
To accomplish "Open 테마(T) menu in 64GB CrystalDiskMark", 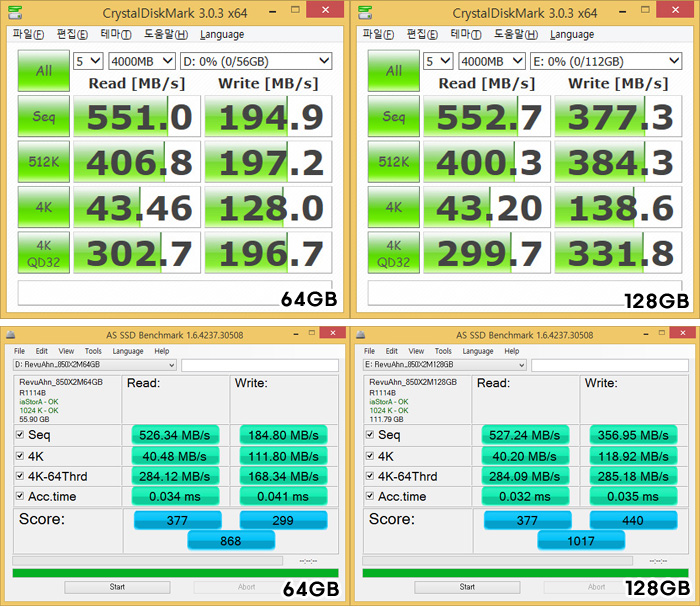I will pos(116,34).
